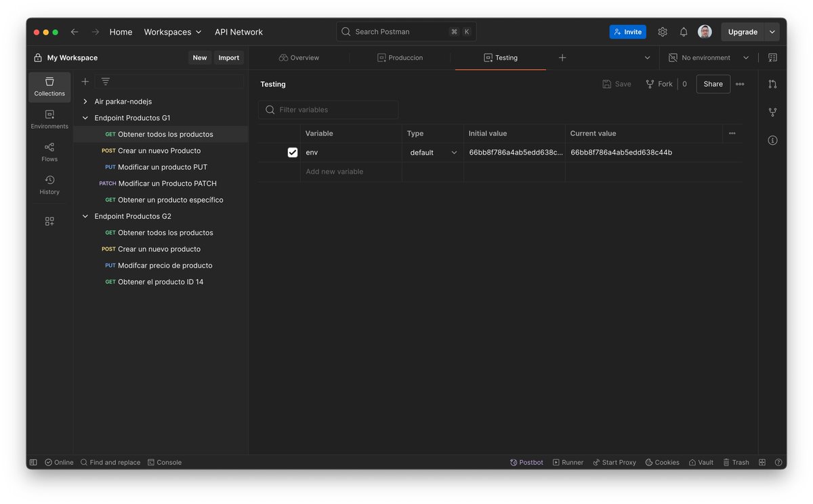
Task: Click the Add new variable field
Action: (351, 172)
